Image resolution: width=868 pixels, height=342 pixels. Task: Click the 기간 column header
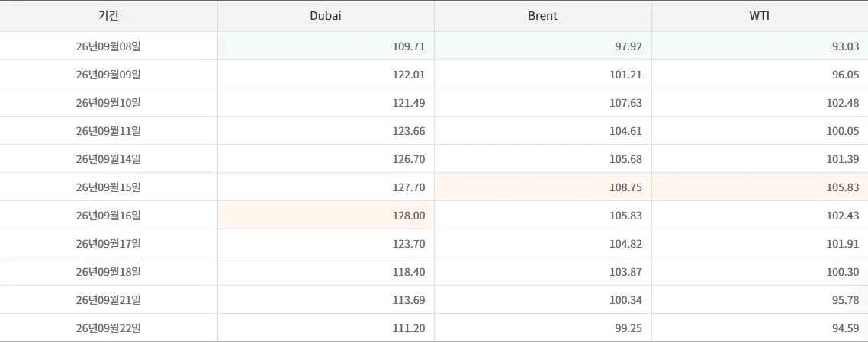pyautogui.click(x=108, y=16)
